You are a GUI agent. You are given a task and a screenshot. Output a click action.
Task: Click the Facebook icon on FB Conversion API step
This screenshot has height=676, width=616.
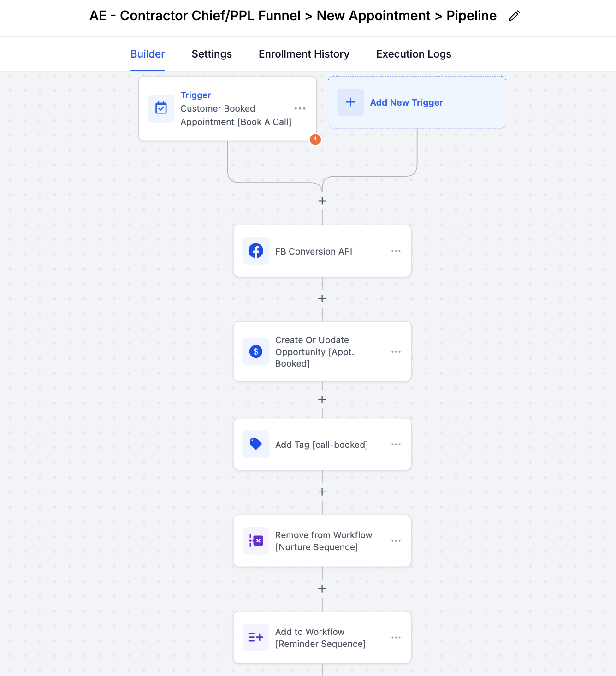click(255, 251)
